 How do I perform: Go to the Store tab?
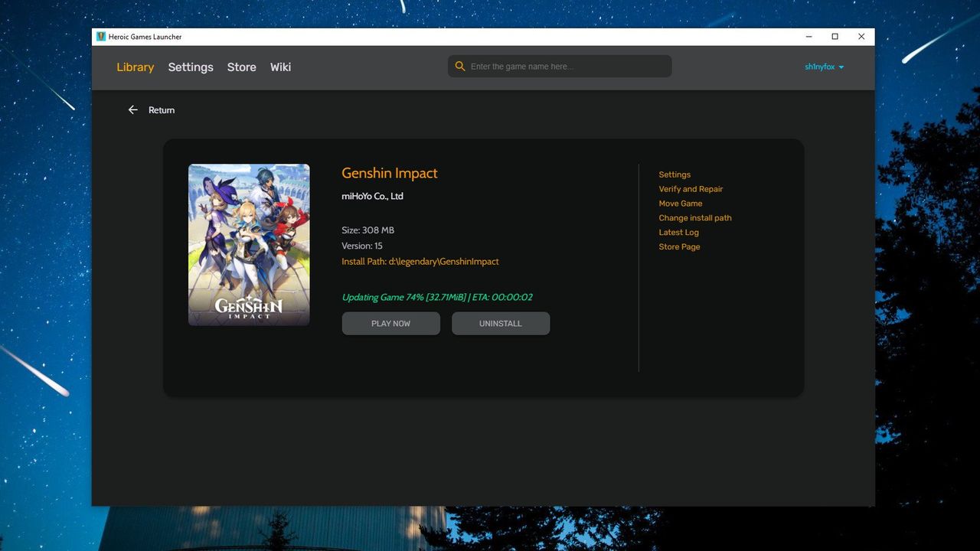click(x=241, y=67)
